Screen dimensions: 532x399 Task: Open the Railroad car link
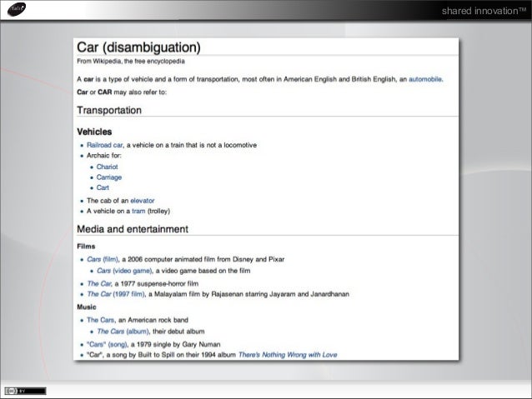(104, 145)
